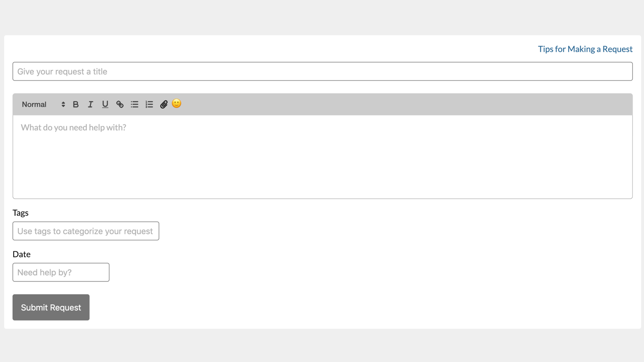Image resolution: width=644 pixels, height=362 pixels.
Task: Toggle underline formatting
Action: coord(105,104)
